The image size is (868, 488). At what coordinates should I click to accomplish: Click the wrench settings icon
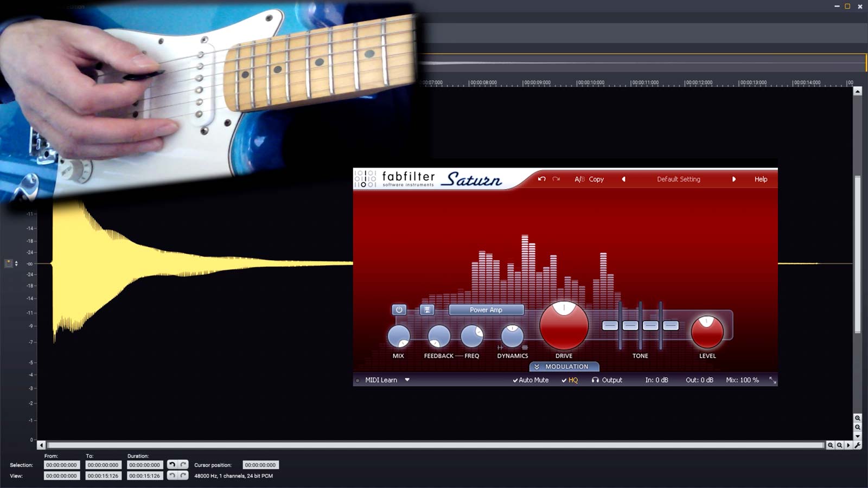pos(857,445)
